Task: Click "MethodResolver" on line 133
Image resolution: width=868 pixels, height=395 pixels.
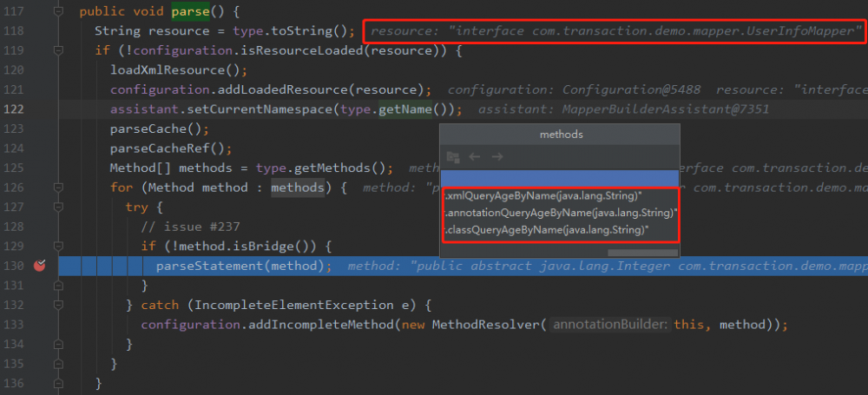Action: (485, 325)
